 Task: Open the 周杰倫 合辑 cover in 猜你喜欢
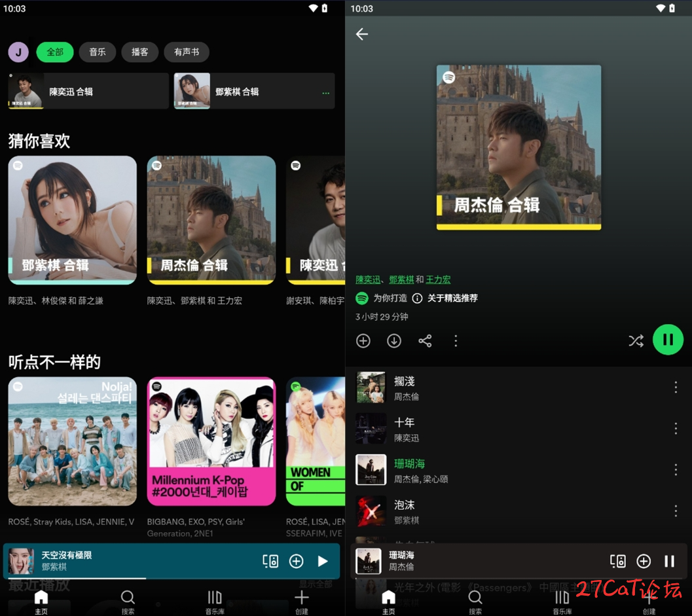[x=211, y=220]
